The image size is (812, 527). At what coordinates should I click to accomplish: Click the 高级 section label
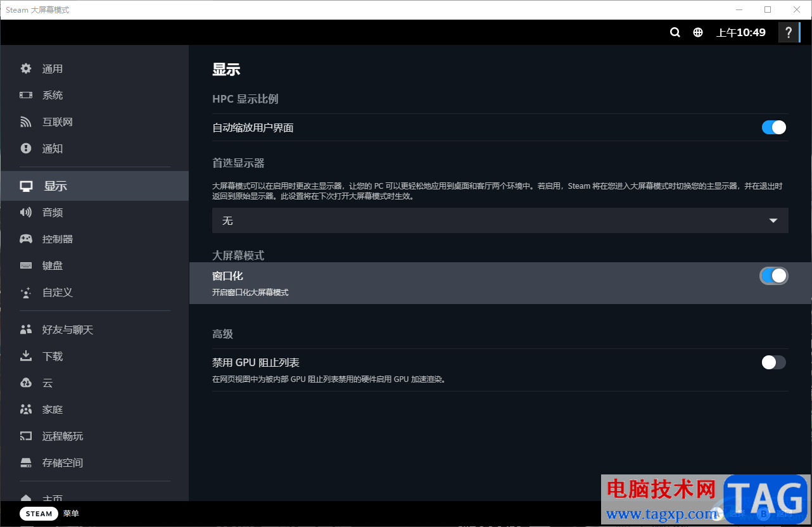pos(223,334)
